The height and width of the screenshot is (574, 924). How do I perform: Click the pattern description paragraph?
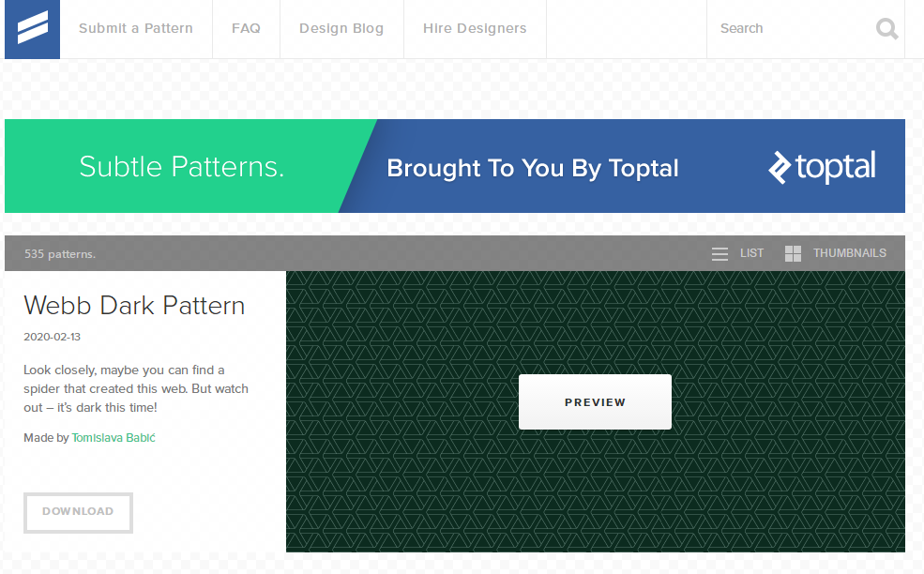point(136,389)
